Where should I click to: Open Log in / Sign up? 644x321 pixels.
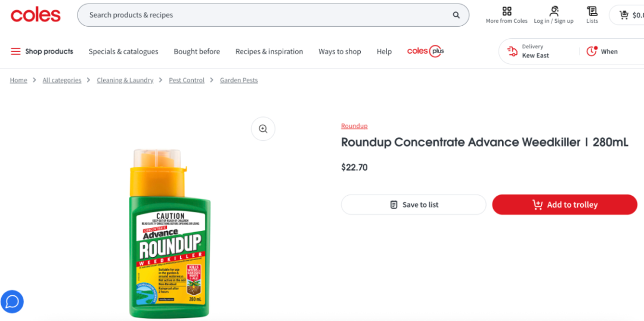point(553,15)
